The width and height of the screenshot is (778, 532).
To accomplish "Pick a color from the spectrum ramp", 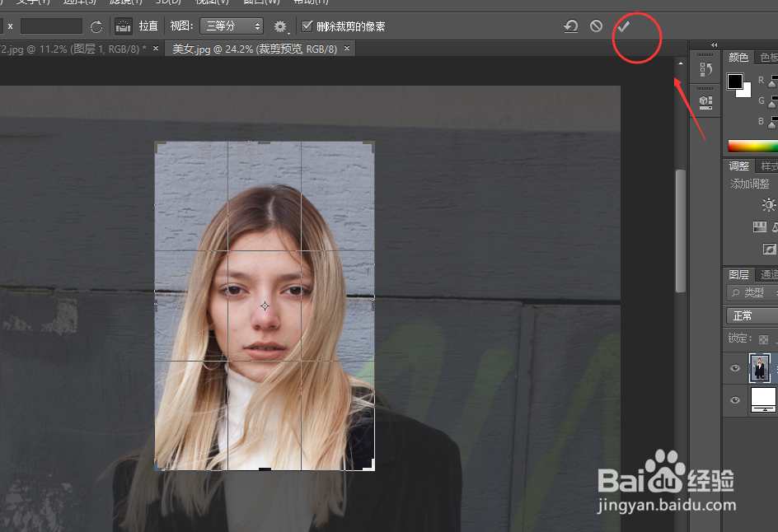I will 752,147.
